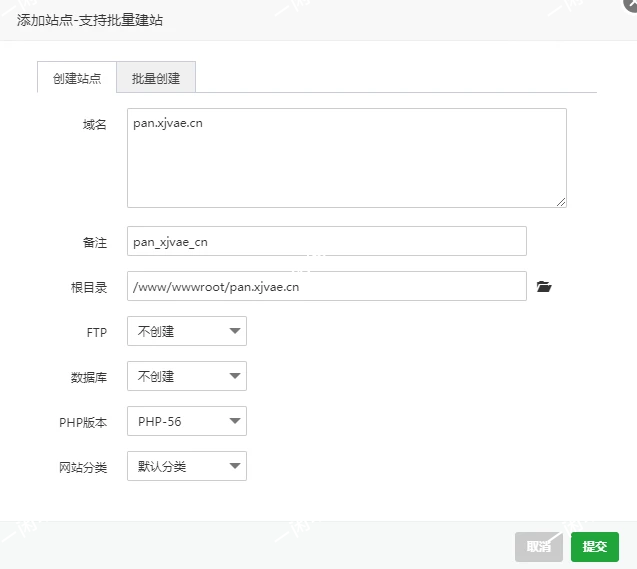This screenshot has height=569, width=637.
Task: Click the FTP label text
Action: (x=96, y=332)
